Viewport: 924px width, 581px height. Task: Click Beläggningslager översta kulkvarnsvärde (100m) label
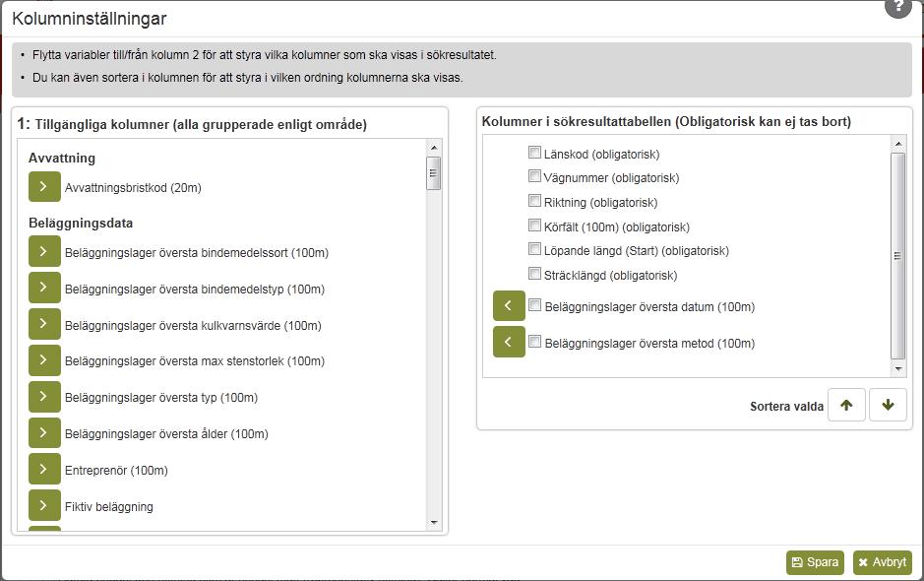(193, 326)
